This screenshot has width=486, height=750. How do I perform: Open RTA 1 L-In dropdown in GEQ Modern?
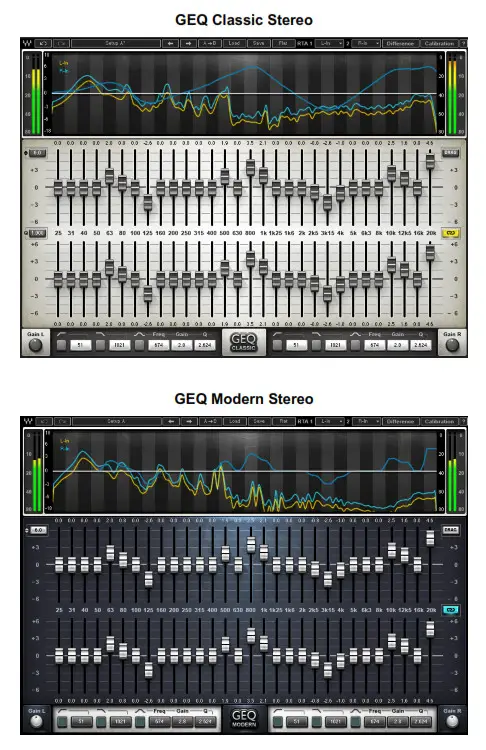[x=330, y=421]
